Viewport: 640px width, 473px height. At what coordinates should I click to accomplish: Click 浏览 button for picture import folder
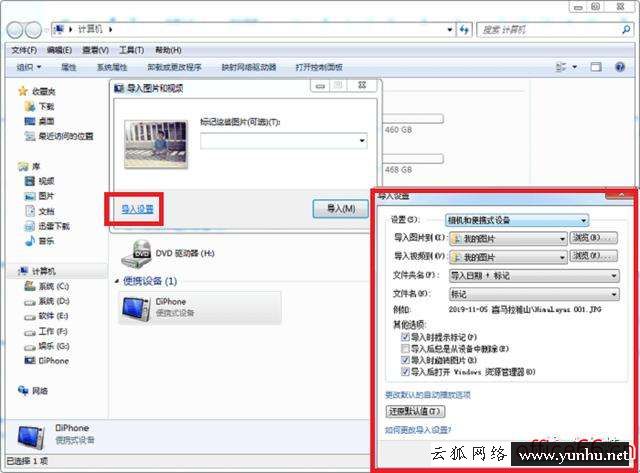point(593,238)
